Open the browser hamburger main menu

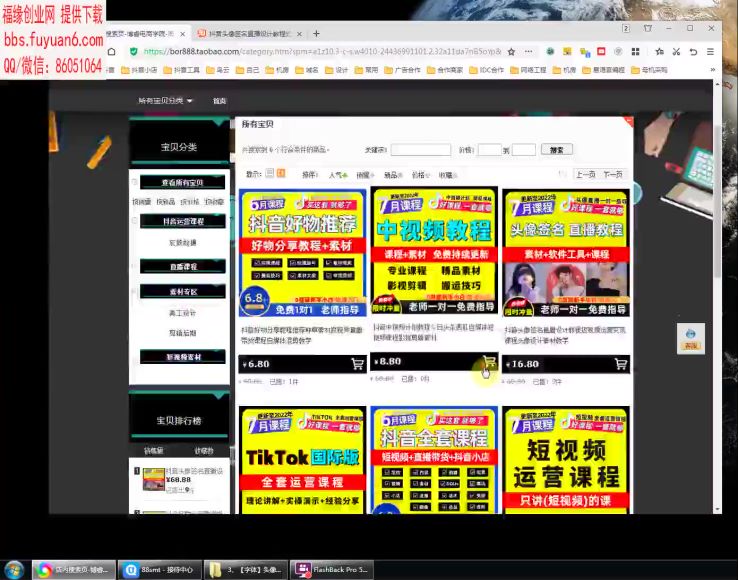(x=710, y=52)
